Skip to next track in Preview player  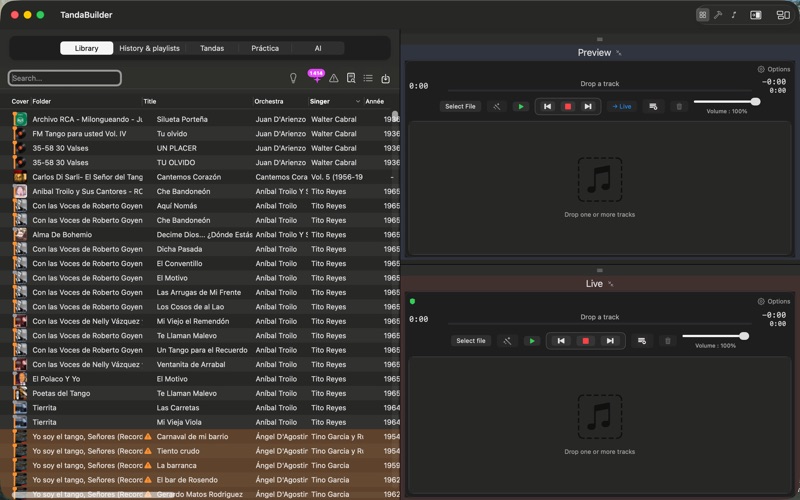[588, 107]
